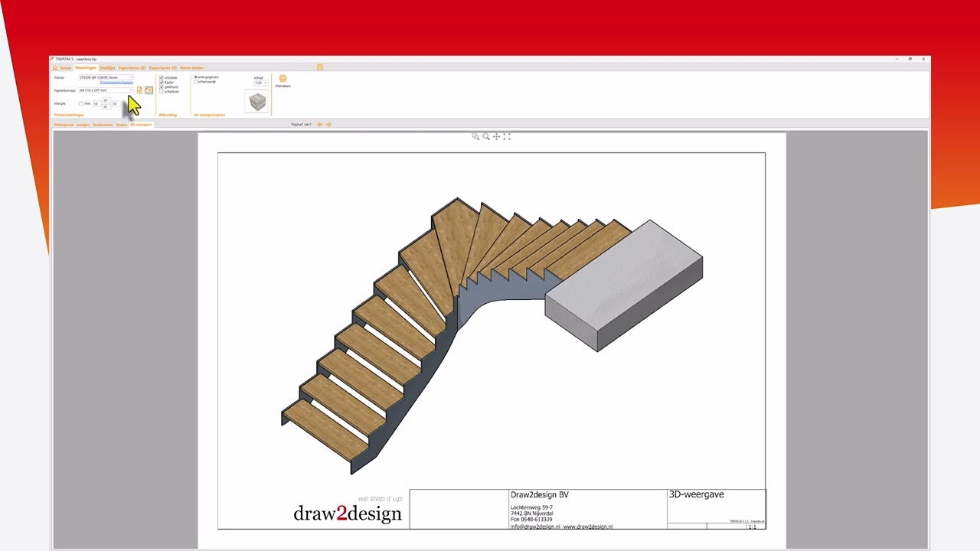
Task: Open Printereigenschappen link
Action: 116,83
